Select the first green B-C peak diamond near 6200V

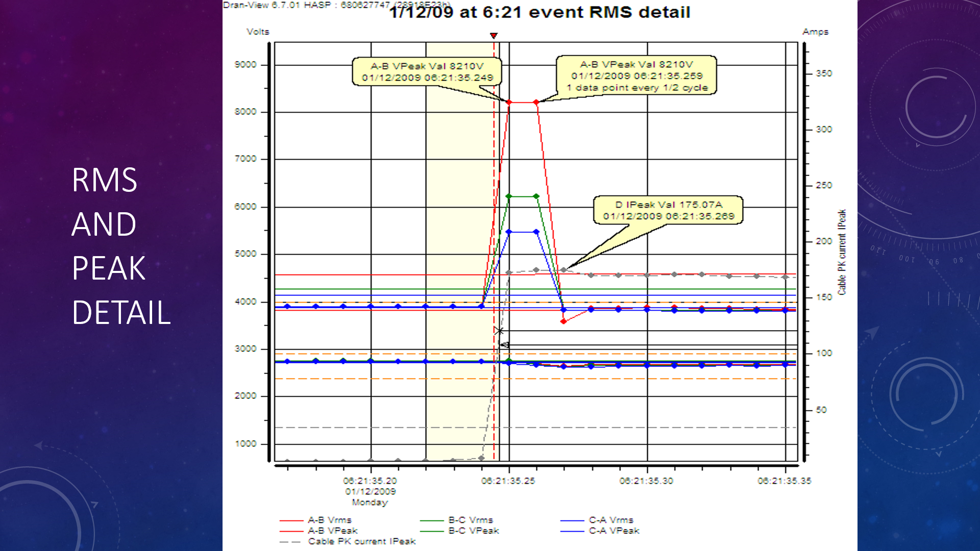coord(508,196)
